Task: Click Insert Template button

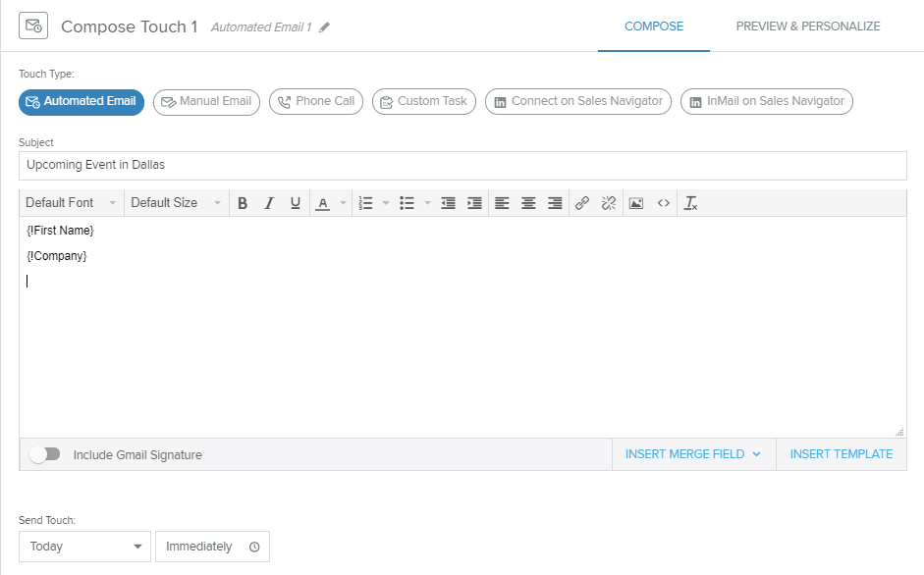Action: pos(842,454)
